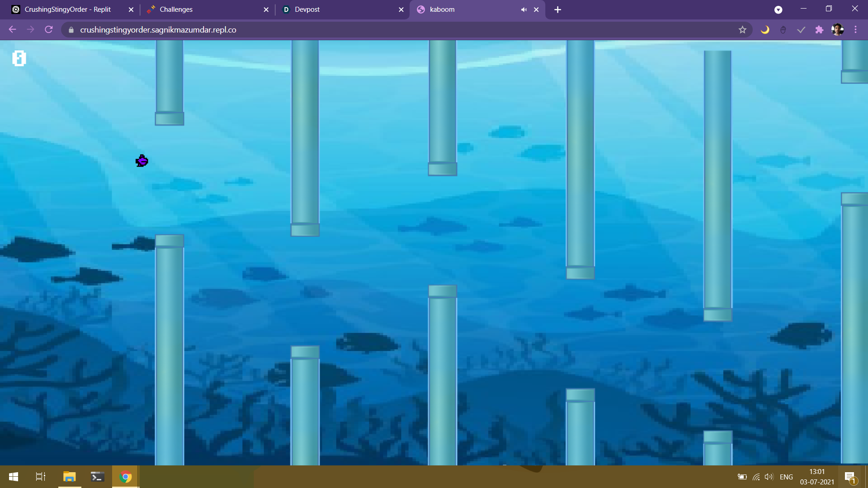
Task: Switch to CrushingStingyOrder - Replit tab
Action: 68,9
